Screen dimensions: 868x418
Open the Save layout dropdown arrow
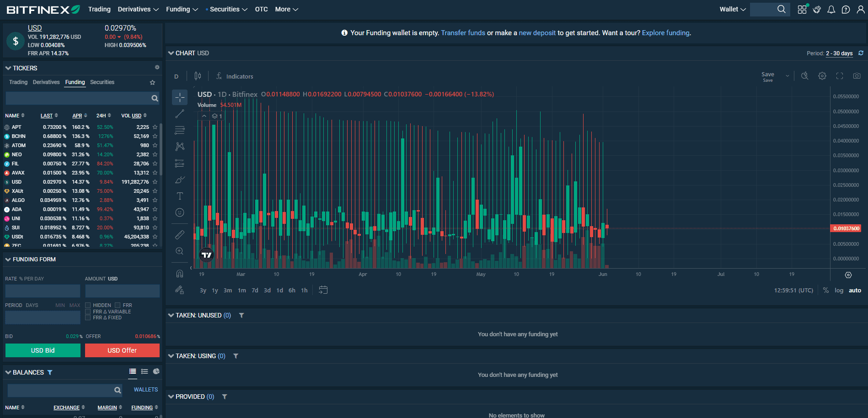coord(788,76)
